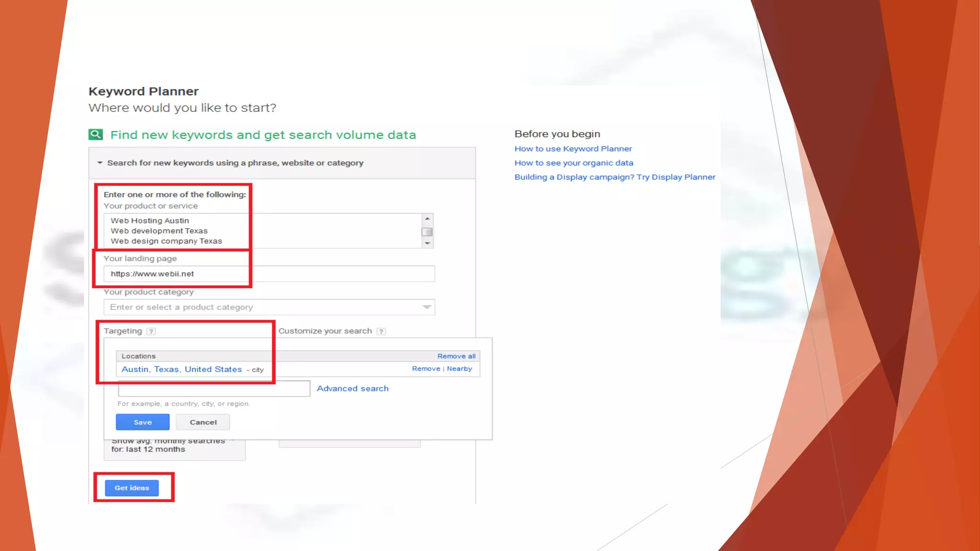980x551 pixels.
Task: Save the targeting location settings
Action: 143,422
